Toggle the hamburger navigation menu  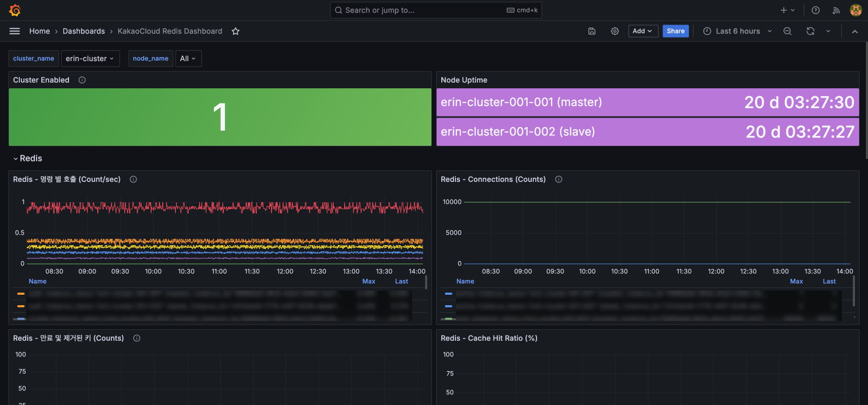(15, 31)
